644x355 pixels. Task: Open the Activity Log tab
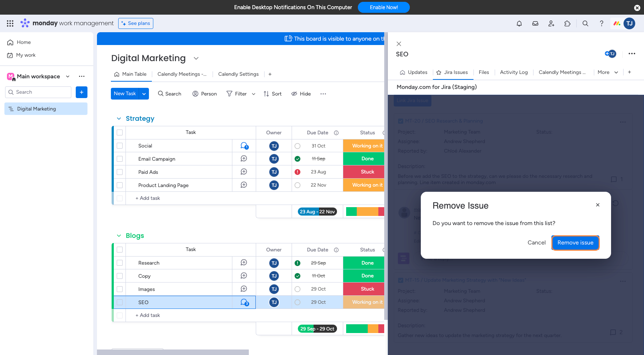pyautogui.click(x=513, y=72)
